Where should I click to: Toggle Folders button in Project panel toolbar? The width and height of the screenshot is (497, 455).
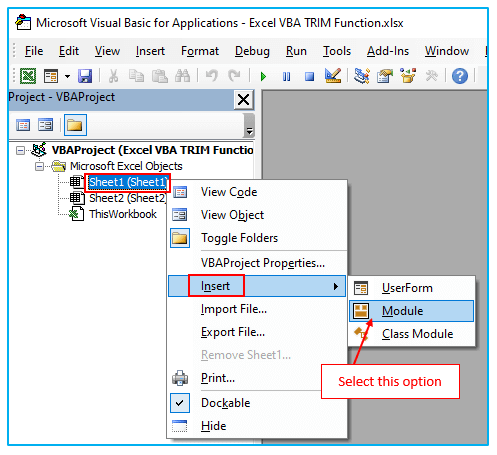click(x=75, y=125)
